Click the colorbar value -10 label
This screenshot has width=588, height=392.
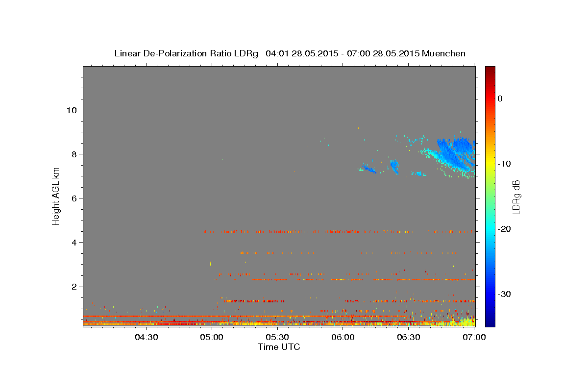tap(504, 164)
